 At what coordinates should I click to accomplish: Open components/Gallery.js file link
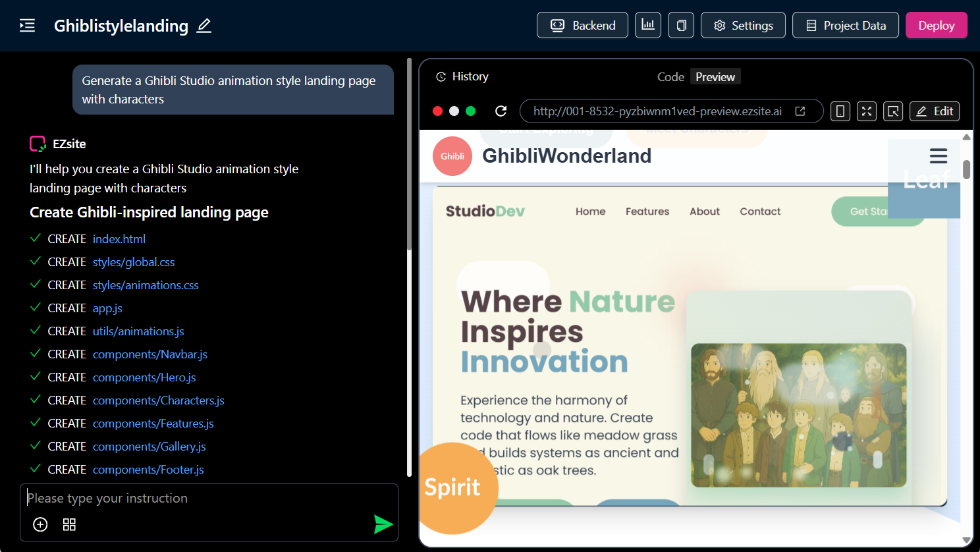[x=150, y=447]
